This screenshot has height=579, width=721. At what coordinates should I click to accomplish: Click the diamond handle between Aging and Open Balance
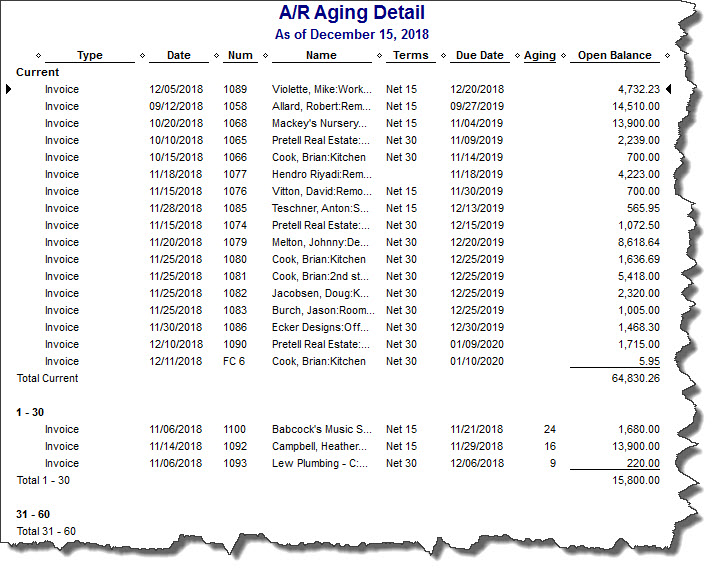click(x=564, y=56)
